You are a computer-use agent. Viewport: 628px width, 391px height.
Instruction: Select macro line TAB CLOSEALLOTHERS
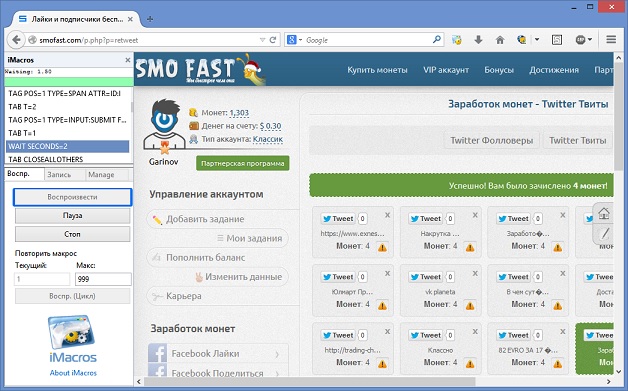[x=67, y=159]
